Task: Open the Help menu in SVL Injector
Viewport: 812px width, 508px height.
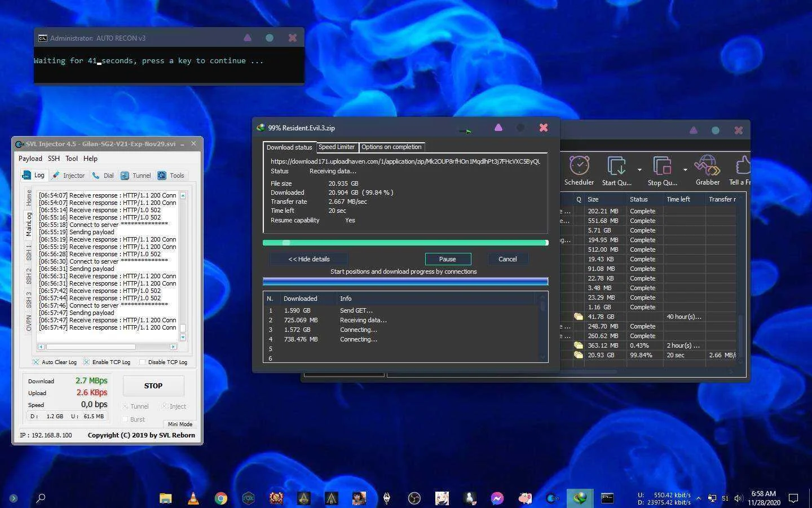Action: 90,159
